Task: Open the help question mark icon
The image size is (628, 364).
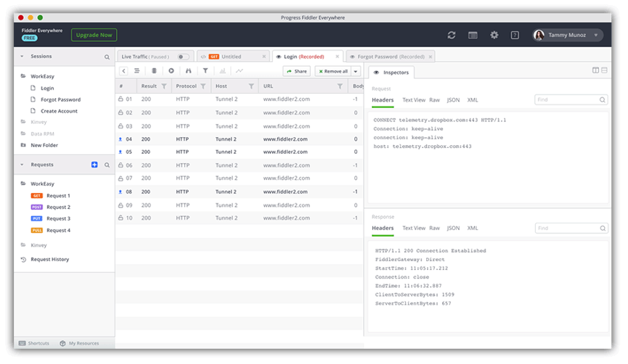Action: point(515,36)
